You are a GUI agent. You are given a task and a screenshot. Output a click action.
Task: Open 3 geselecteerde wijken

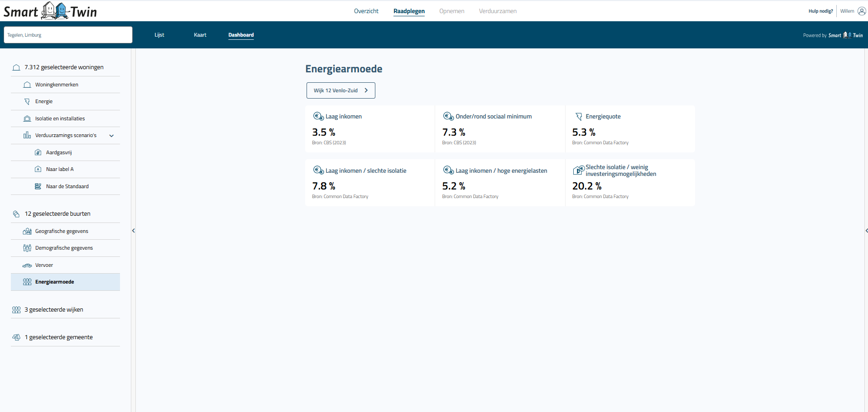click(x=53, y=310)
